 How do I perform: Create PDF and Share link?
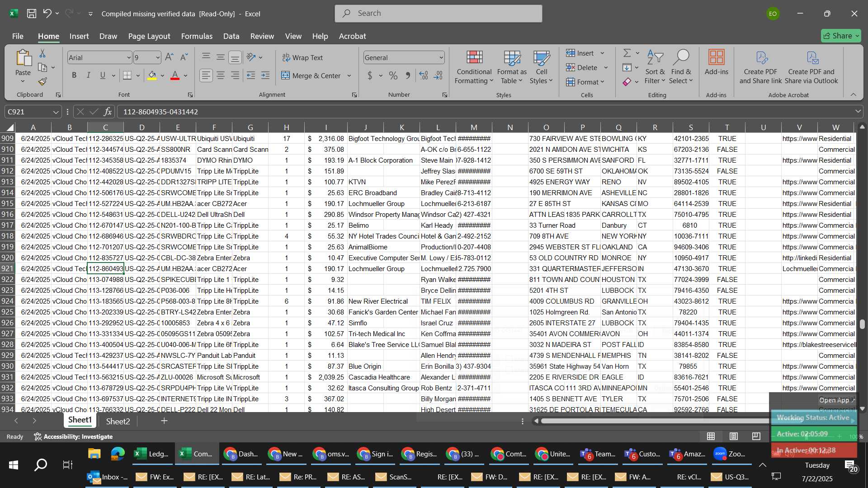tap(760, 67)
